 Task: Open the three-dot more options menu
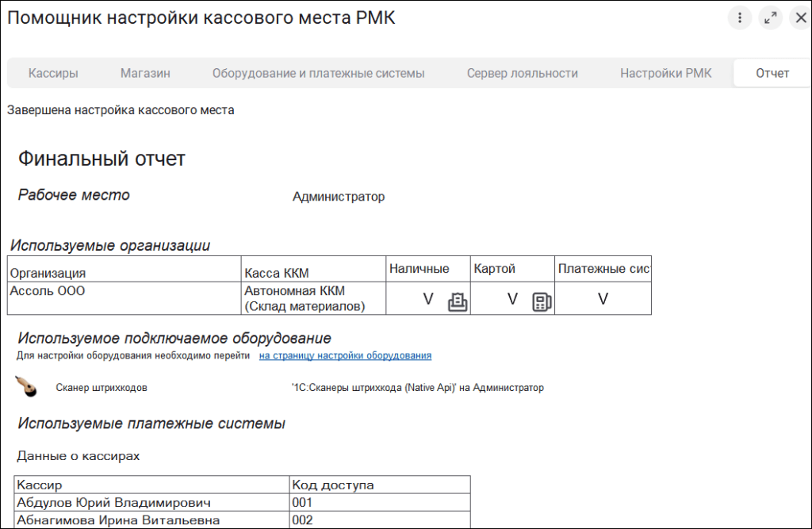tap(739, 18)
